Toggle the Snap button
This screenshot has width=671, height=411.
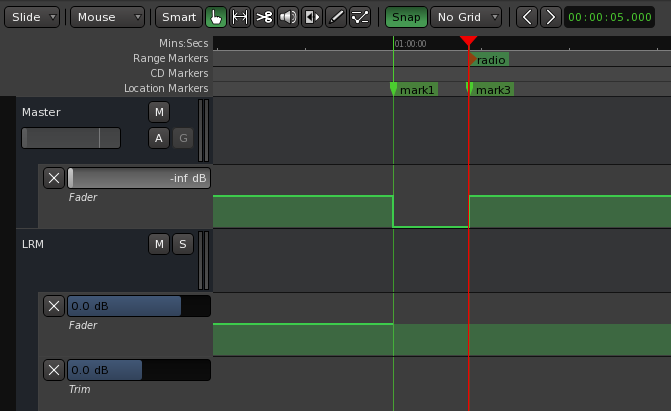click(406, 17)
